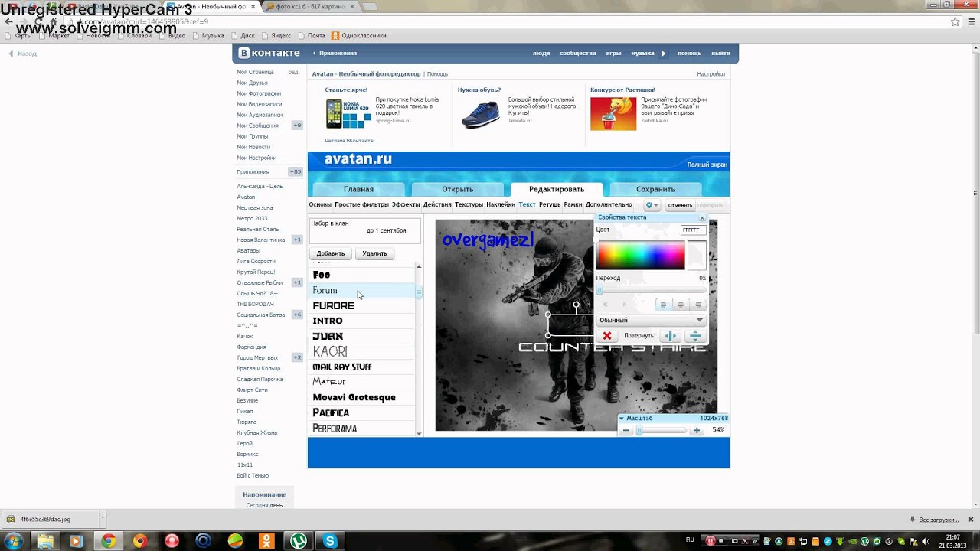
Task: Switch to the Главная tab
Action: (358, 189)
